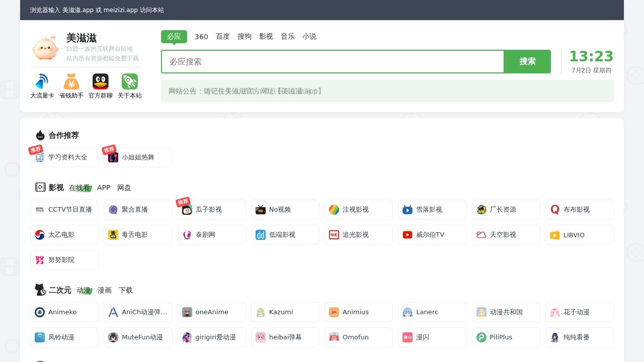644x362 pixels.
Task: Open 纯纯看番 site card
Action: point(580,337)
